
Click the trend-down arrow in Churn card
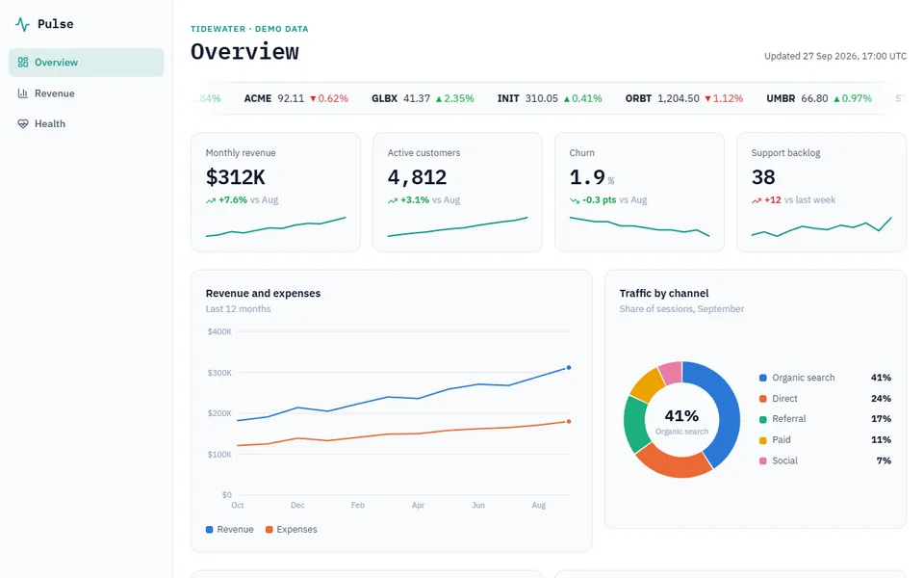[575, 200]
